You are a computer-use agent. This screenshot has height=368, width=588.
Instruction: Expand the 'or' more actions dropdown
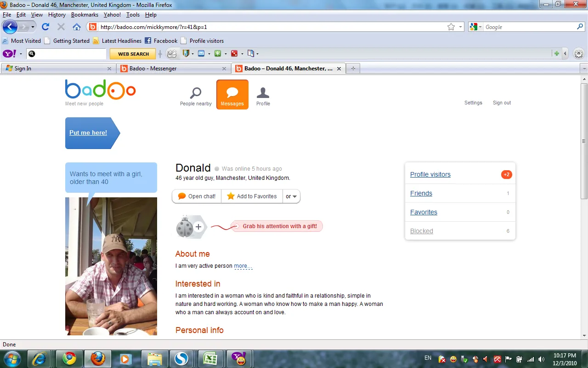click(x=291, y=196)
